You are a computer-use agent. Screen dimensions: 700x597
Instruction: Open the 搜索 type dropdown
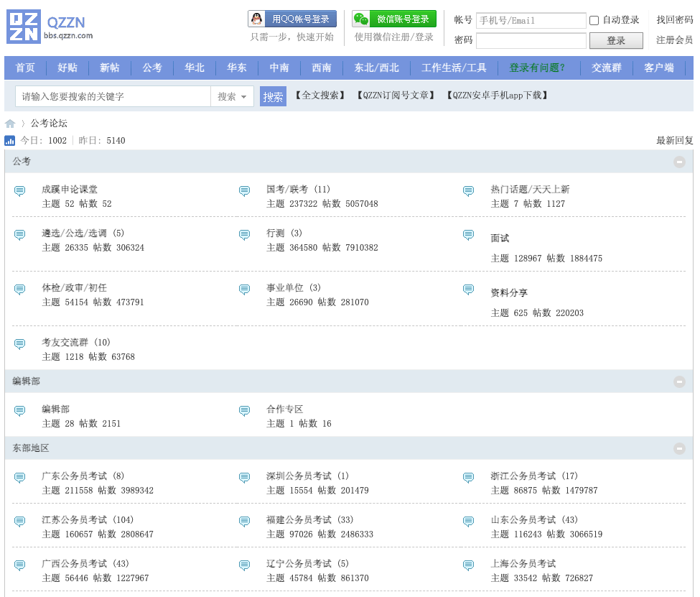(x=232, y=96)
